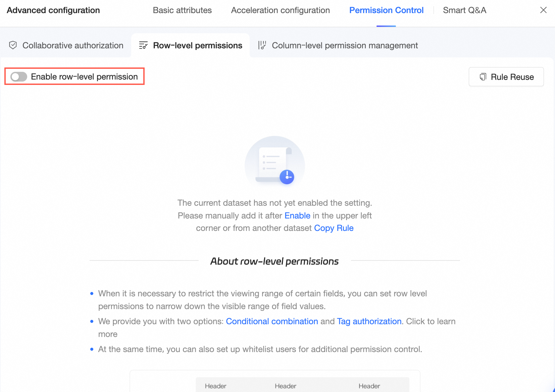Image resolution: width=555 pixels, height=392 pixels.
Task: Click the blue Enable link
Action: (297, 215)
